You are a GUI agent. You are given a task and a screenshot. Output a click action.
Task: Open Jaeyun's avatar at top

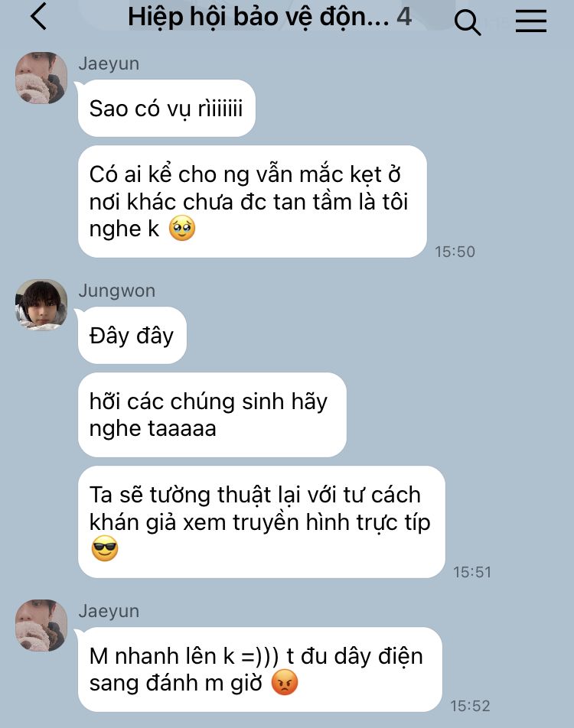[x=41, y=77]
